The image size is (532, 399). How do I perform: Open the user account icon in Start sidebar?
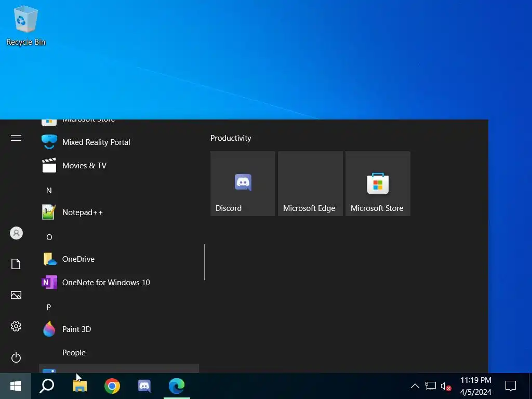[16, 233]
